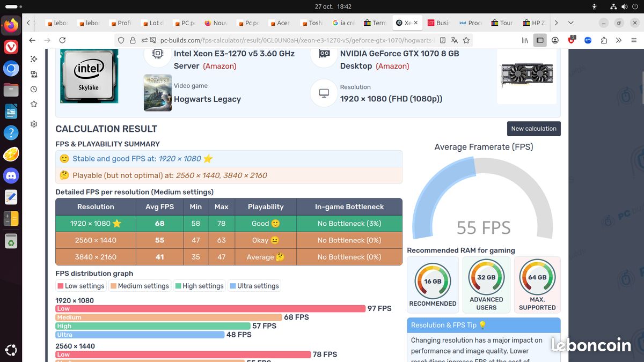Screen dimensions: 644x362
Task: Click the Hogwarts Legacy game cover thumbnail
Action: [158, 93]
